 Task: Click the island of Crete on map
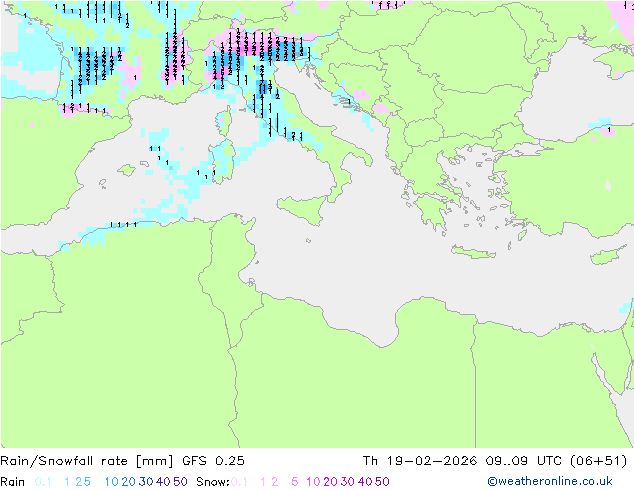pos(473,252)
